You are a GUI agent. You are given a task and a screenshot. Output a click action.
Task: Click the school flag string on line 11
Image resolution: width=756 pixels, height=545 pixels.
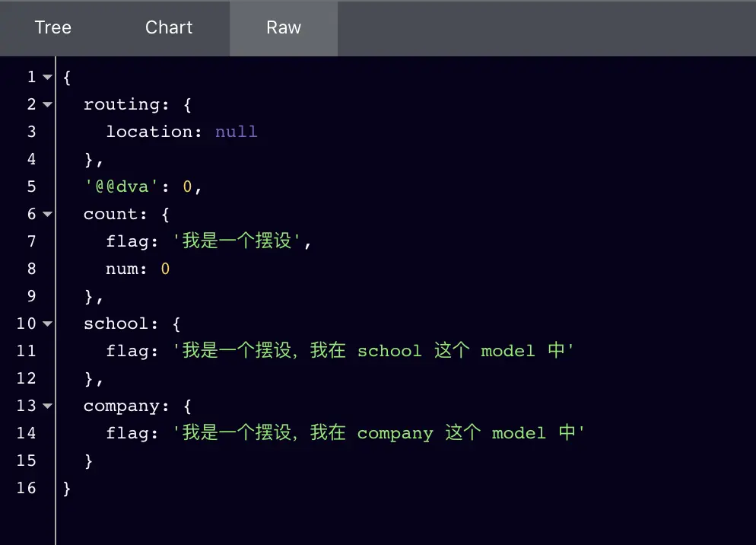point(373,350)
